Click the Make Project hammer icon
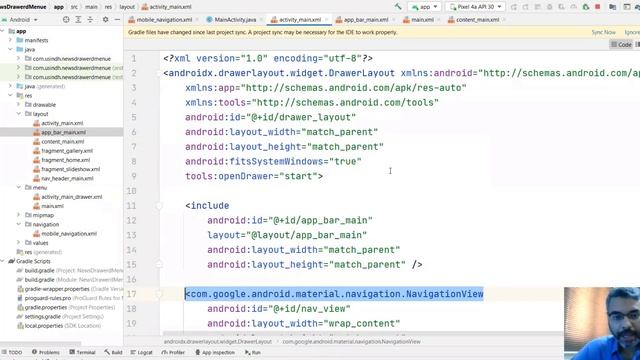The height and width of the screenshot is (360, 640). tap(398, 7)
